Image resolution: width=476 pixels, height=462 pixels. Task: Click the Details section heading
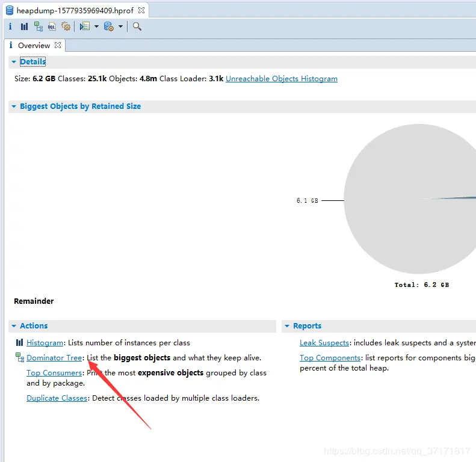click(32, 62)
